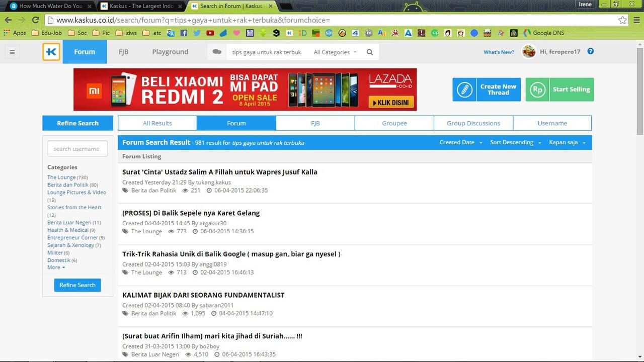This screenshot has height=362, width=644.
Task: Filter by The Lounge category in sidebar
Action: pos(61,177)
